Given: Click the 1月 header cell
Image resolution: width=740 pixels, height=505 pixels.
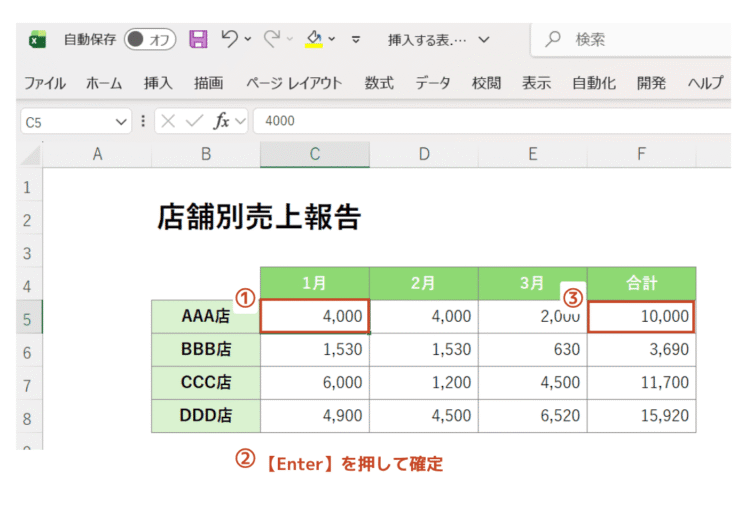Looking at the screenshot, I should [x=315, y=283].
